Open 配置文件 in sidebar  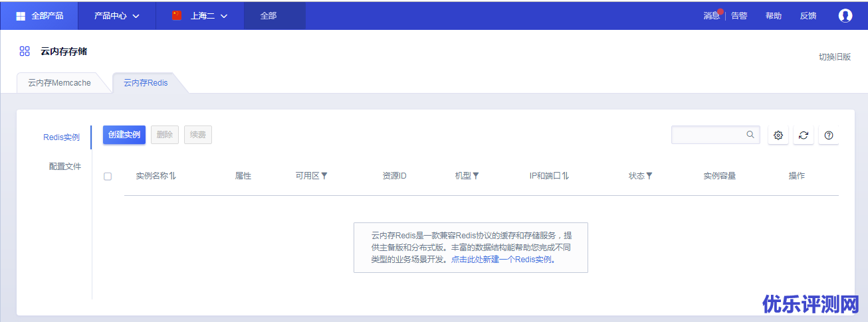point(64,166)
